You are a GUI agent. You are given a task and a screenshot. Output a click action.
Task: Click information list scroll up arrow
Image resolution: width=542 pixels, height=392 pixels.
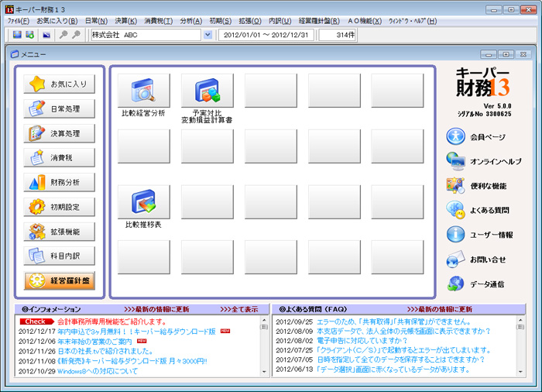tap(264, 320)
